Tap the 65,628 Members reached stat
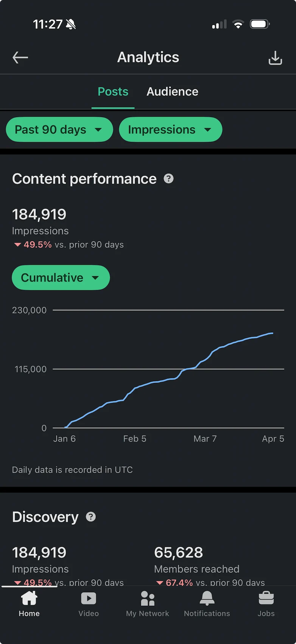 click(x=178, y=552)
